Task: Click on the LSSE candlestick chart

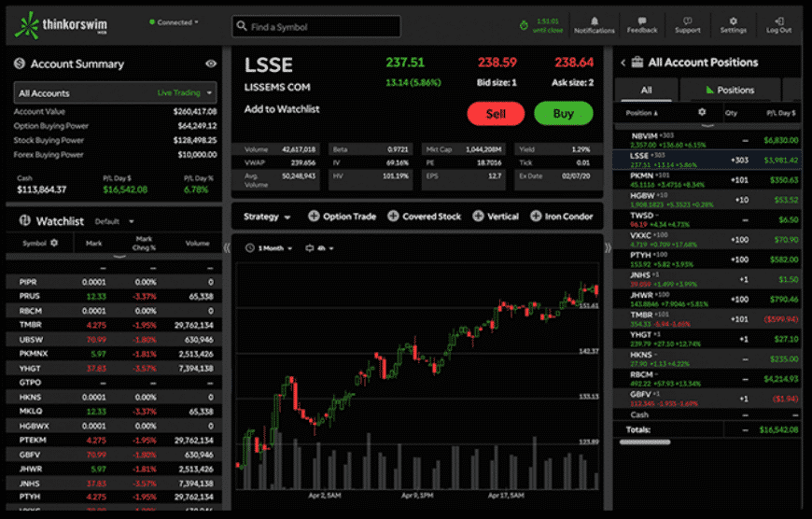Action: point(417,375)
